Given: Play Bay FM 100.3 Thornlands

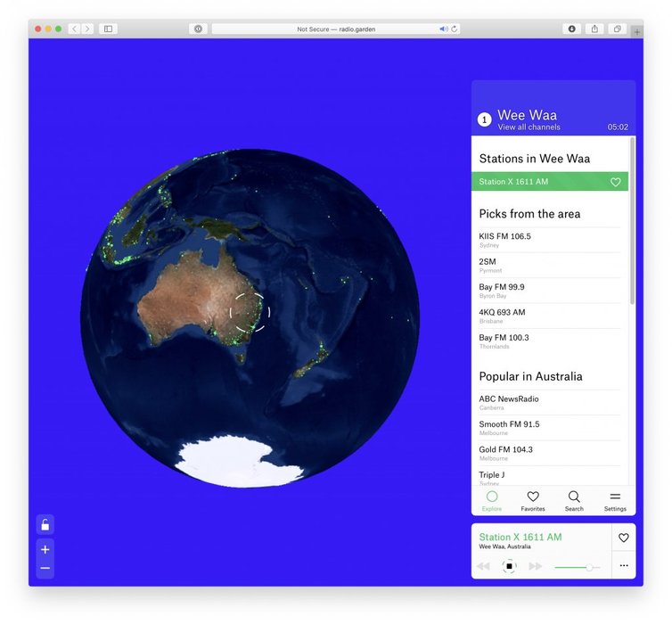Looking at the screenshot, I should pos(550,341).
